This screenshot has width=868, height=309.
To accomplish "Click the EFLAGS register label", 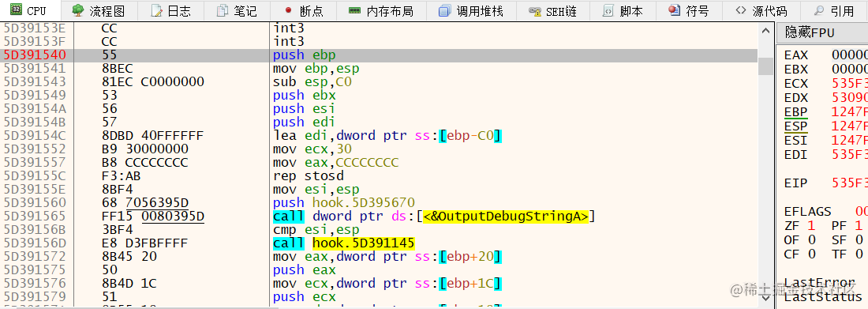I will point(808,211).
